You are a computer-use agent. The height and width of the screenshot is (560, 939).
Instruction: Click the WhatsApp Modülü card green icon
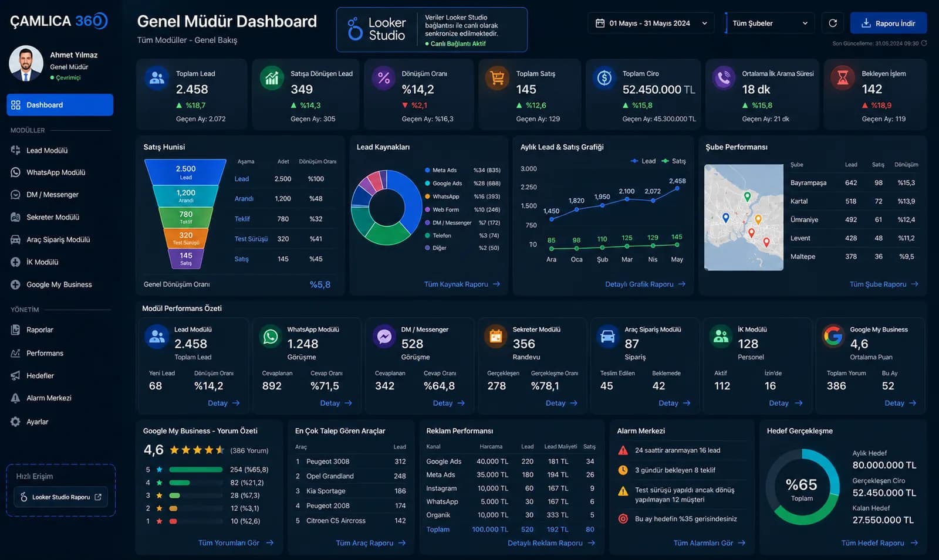pos(271,337)
